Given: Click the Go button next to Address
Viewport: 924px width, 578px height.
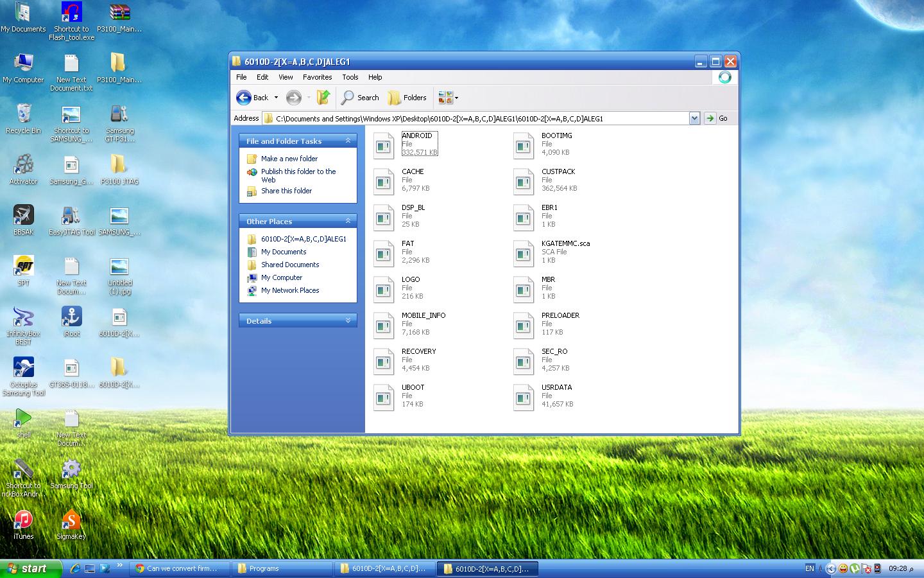Looking at the screenshot, I should click(717, 118).
